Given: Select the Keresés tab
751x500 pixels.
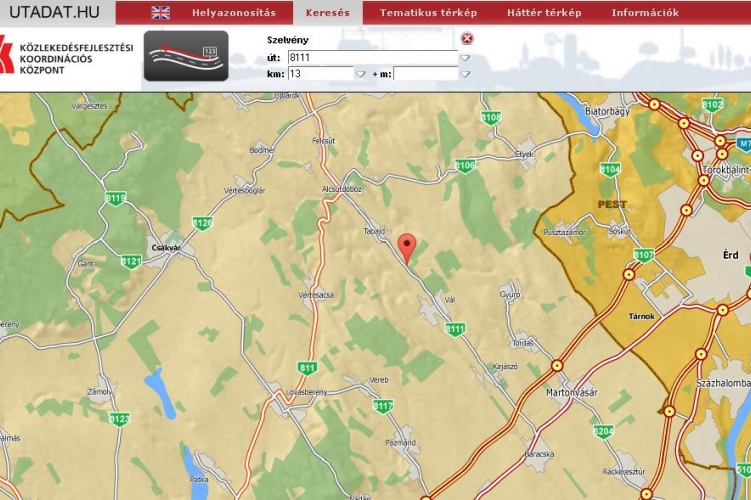Looking at the screenshot, I should (x=328, y=13).
